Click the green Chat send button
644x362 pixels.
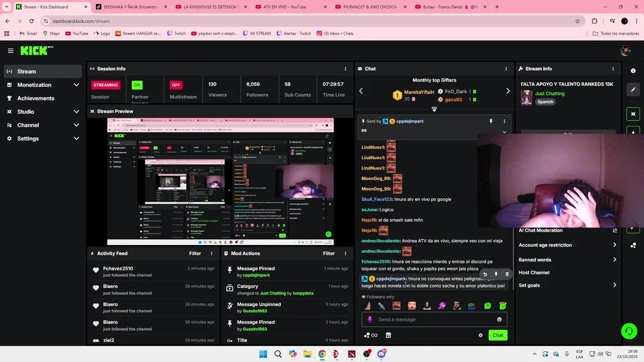[x=498, y=335]
